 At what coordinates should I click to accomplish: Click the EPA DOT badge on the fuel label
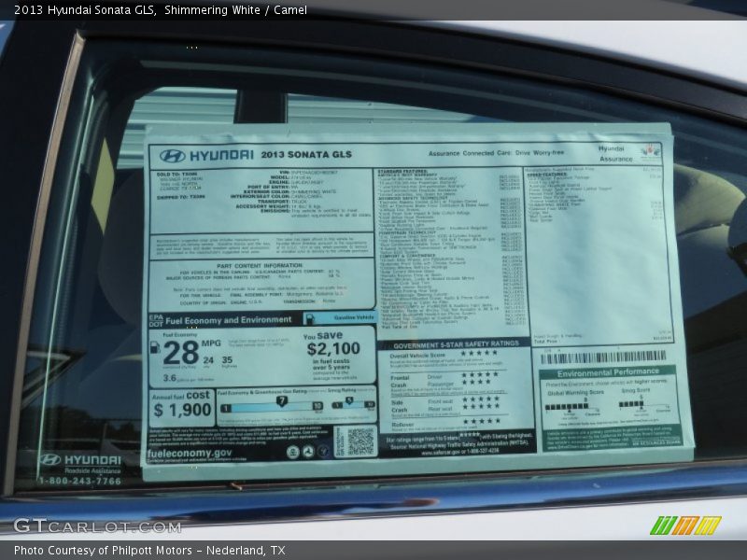155,319
